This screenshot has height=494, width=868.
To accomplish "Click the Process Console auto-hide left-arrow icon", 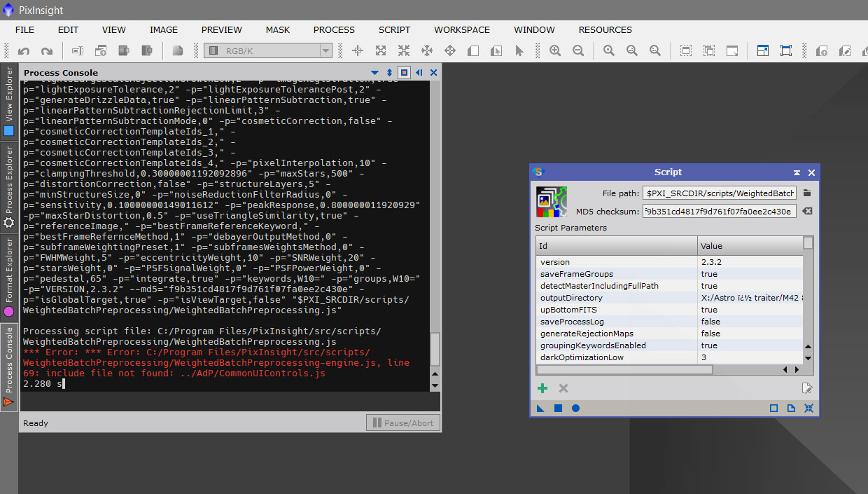I will coord(419,72).
